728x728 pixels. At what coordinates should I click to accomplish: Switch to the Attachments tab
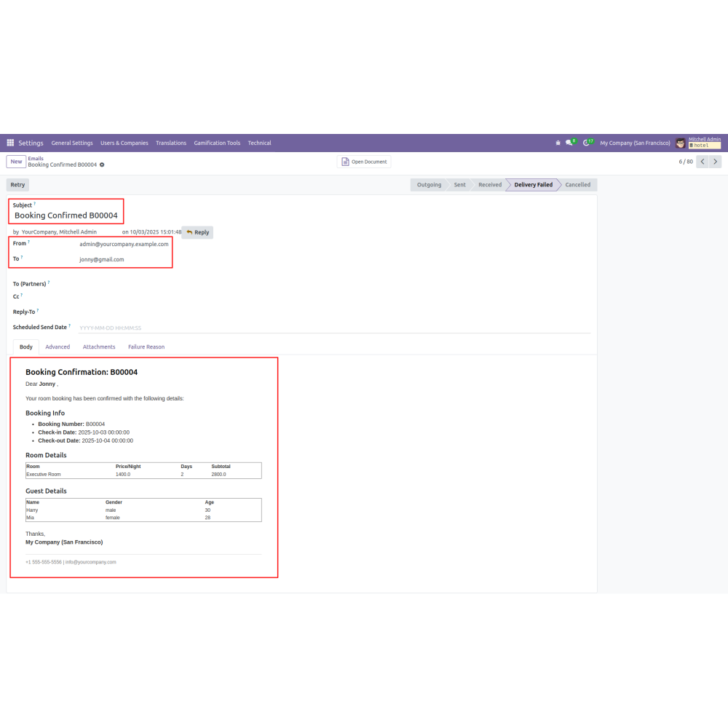point(99,347)
